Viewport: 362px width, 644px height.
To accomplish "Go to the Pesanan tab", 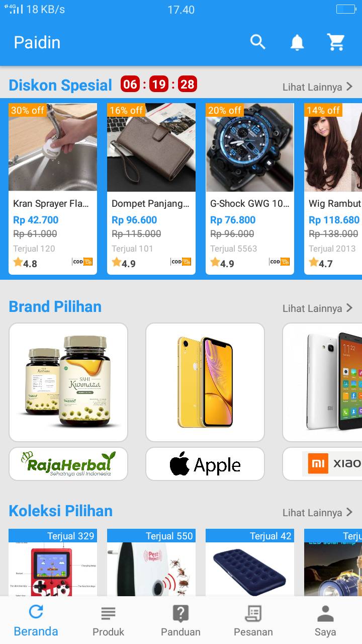I will click(x=253, y=621).
